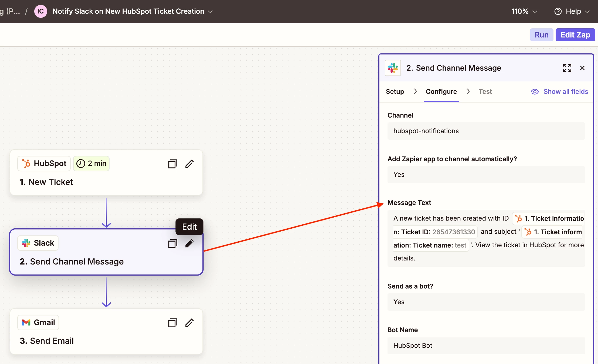
Task: Click duplicate icon on Gmail Send Email step
Action: pyautogui.click(x=173, y=322)
